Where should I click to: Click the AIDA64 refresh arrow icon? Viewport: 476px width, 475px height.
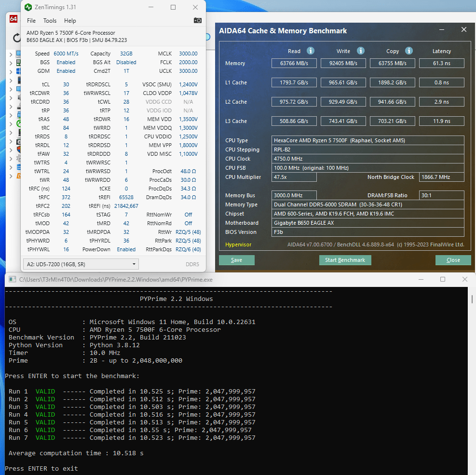point(17,38)
